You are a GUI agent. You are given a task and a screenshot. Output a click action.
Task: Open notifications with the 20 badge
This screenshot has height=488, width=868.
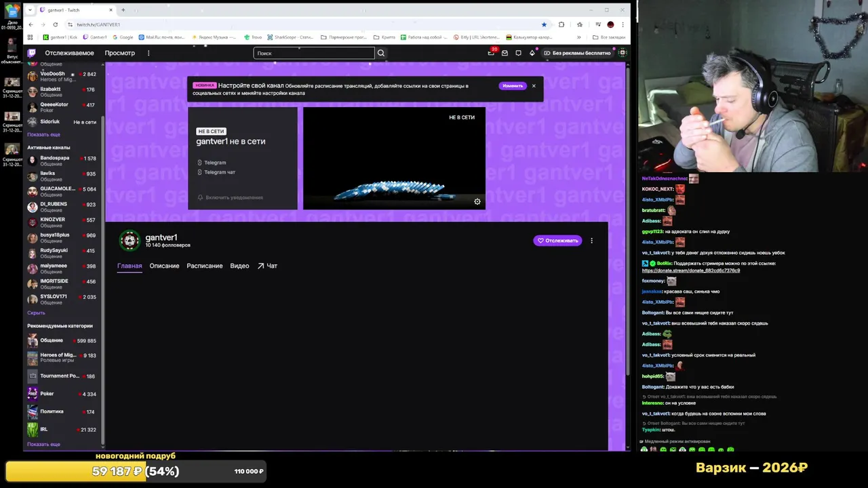click(492, 52)
